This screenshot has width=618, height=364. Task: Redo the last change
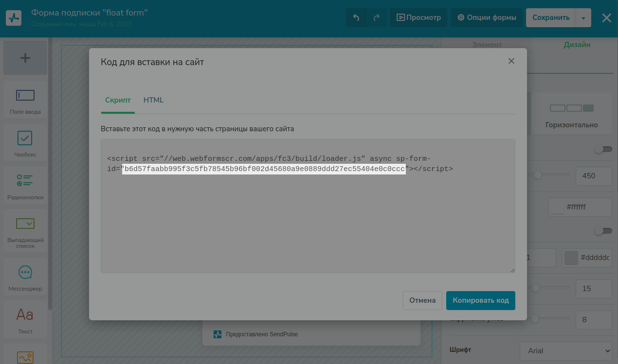pos(376,17)
